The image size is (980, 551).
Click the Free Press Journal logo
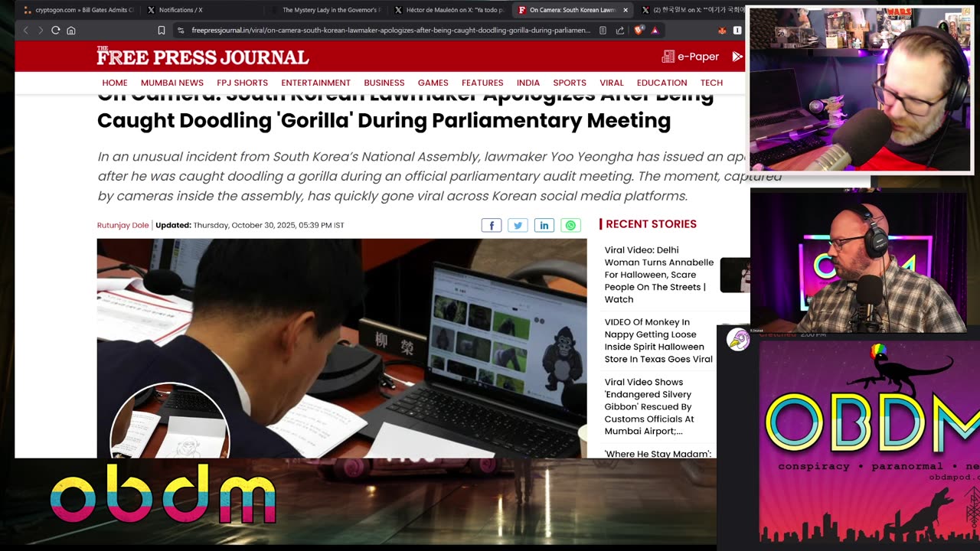(x=202, y=57)
